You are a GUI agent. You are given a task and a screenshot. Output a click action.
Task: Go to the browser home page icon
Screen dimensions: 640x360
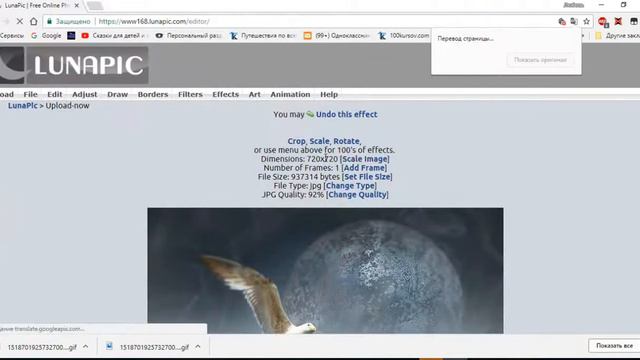33,21
